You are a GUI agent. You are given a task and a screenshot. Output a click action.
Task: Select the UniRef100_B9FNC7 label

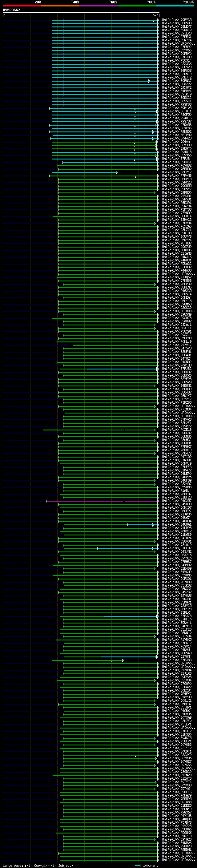click(177, 81)
